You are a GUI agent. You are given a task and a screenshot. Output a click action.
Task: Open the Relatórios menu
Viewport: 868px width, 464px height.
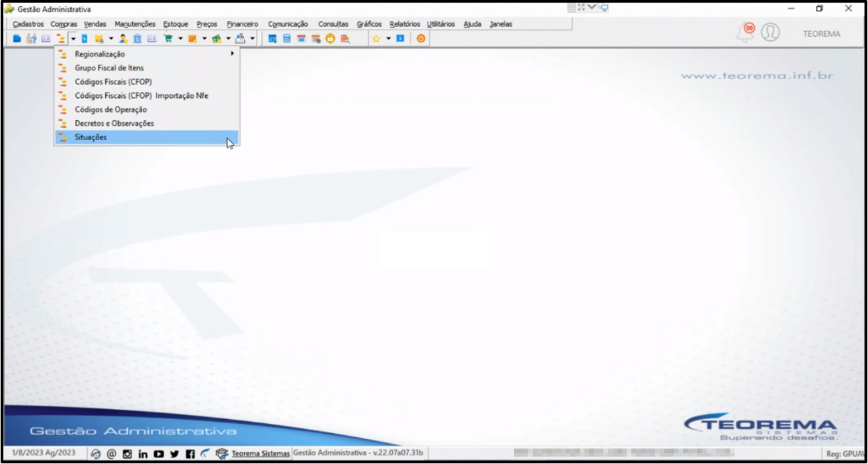coord(405,24)
